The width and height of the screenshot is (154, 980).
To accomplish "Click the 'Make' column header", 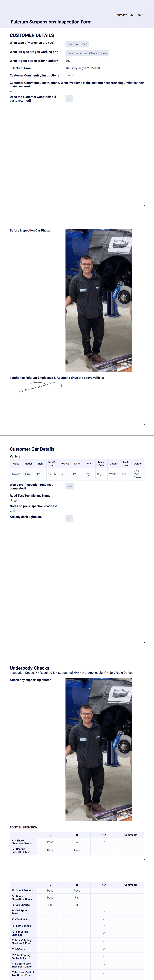I will point(16,464).
